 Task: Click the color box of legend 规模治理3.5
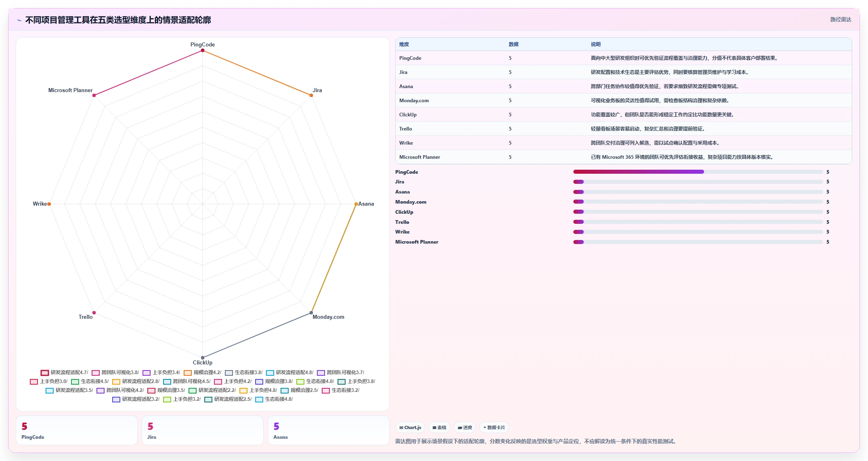click(151, 390)
